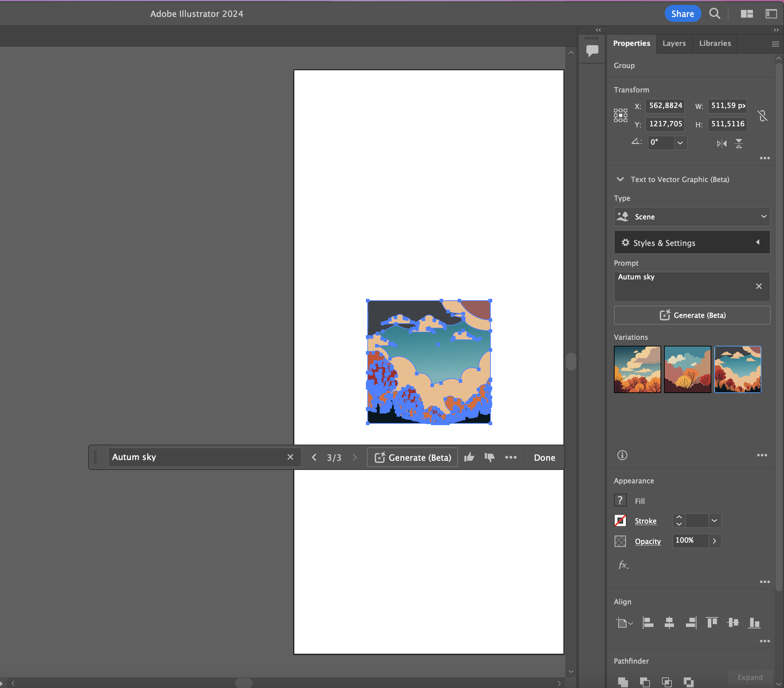Select the second variation thumbnail
This screenshot has width=784, height=688.
687,369
